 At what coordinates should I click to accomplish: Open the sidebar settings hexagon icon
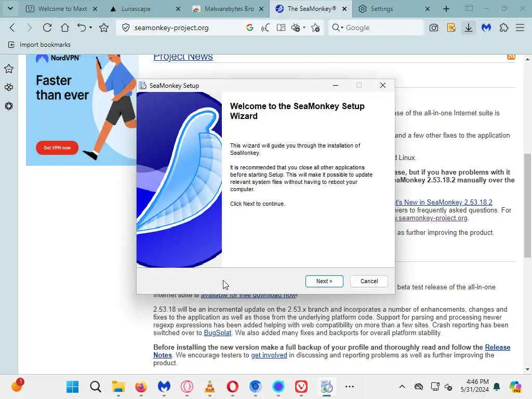(x=9, y=106)
